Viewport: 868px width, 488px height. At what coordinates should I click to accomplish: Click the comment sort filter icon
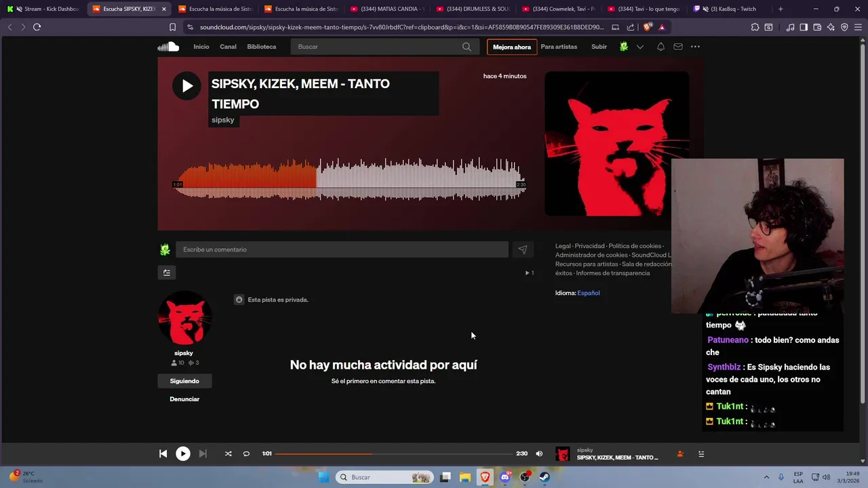click(x=167, y=272)
